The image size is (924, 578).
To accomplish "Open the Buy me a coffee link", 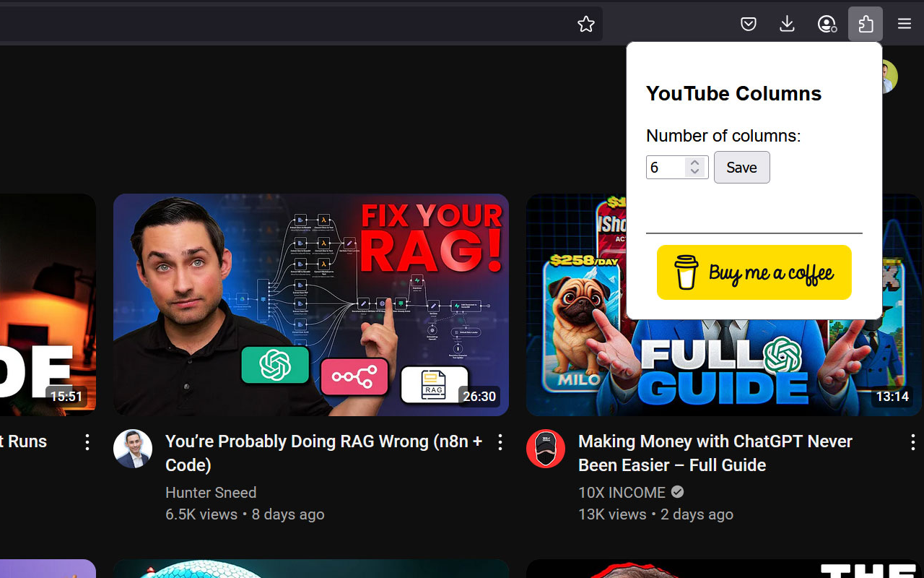I will (x=754, y=272).
